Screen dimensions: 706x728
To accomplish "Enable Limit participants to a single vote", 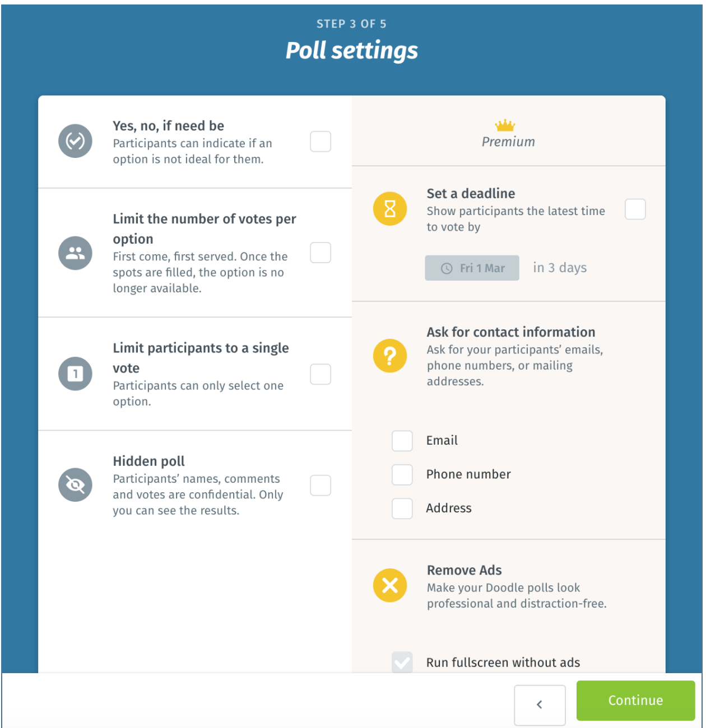I will (x=321, y=374).
